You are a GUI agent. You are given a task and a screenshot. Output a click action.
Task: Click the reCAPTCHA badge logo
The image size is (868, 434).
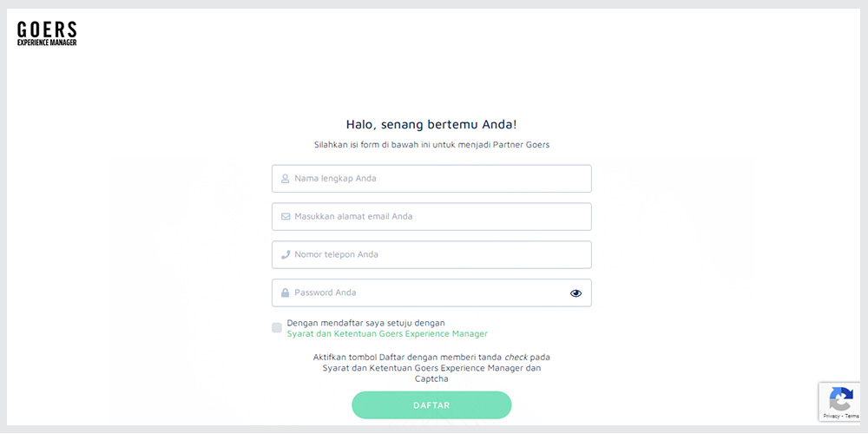point(841,398)
